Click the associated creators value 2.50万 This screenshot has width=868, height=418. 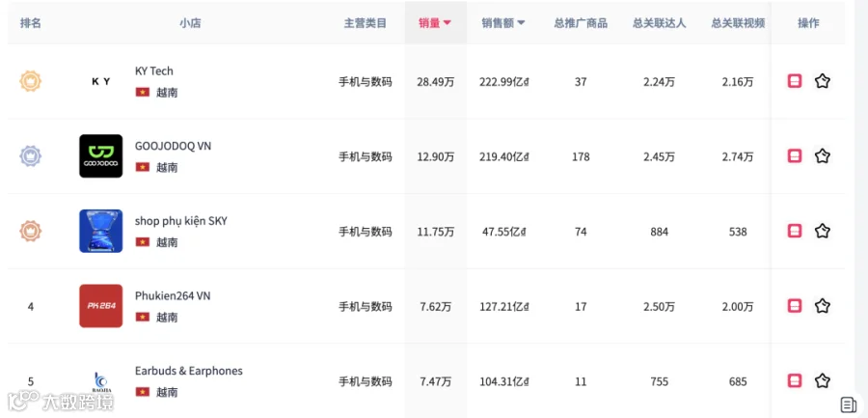(x=660, y=307)
